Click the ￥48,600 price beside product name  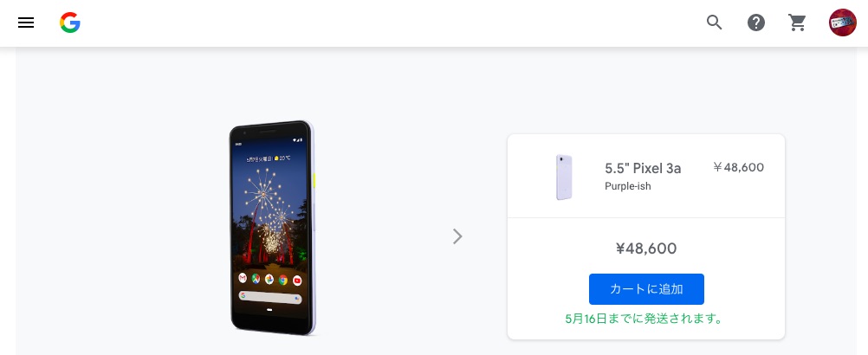tap(738, 168)
